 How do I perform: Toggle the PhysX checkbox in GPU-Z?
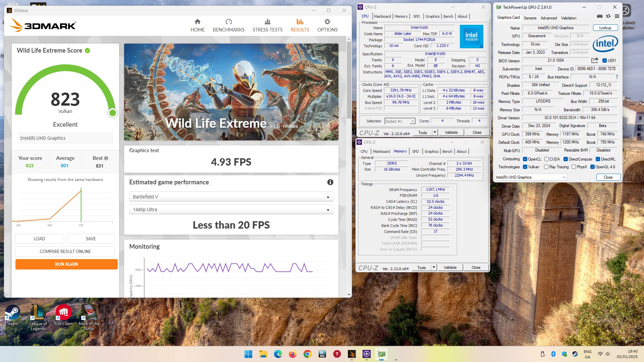pos(574,167)
